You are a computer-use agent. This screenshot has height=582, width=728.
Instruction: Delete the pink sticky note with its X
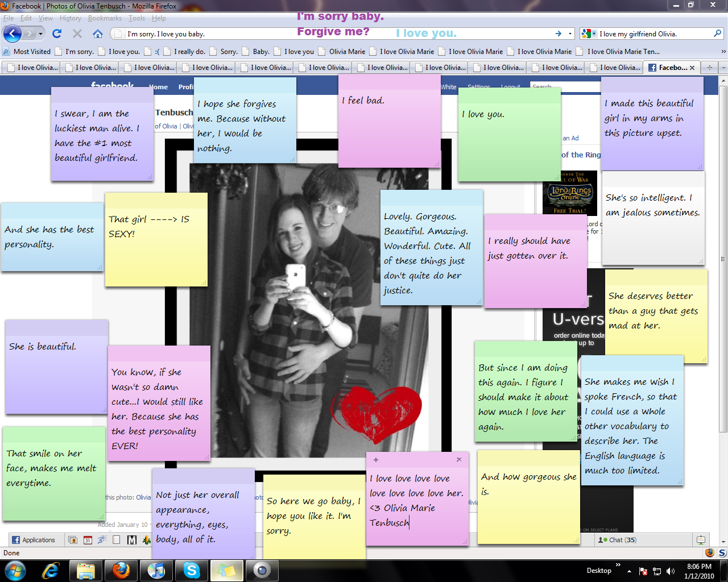pyautogui.click(x=459, y=459)
